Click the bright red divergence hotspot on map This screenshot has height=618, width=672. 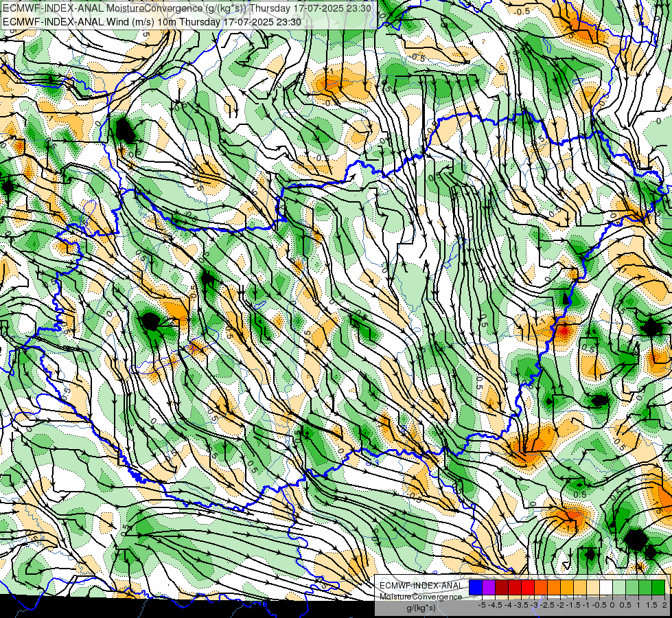pos(564,331)
